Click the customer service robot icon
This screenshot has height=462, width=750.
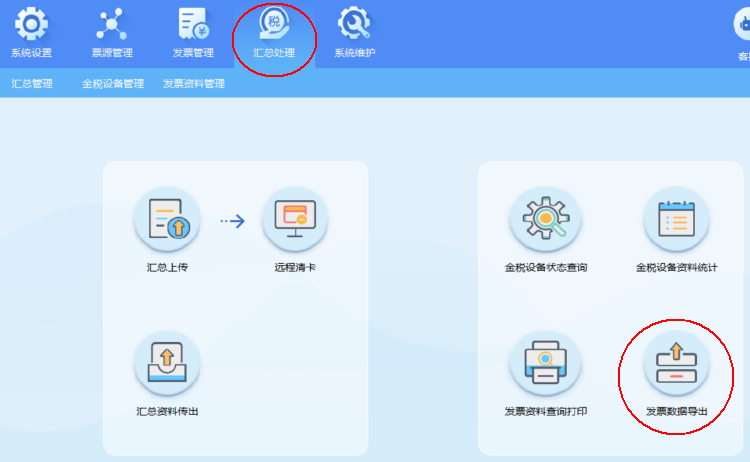(742, 24)
